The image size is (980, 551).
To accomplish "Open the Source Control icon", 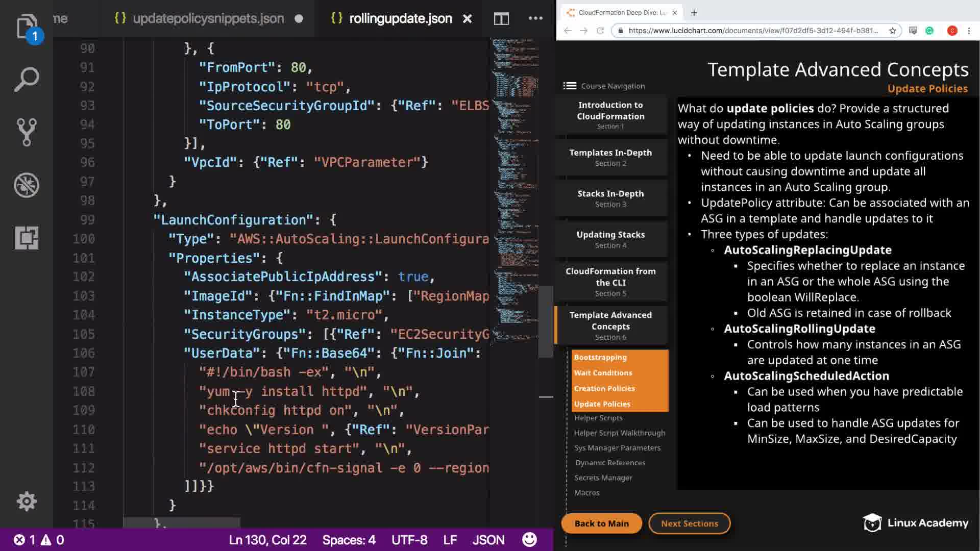I will pos(27,132).
